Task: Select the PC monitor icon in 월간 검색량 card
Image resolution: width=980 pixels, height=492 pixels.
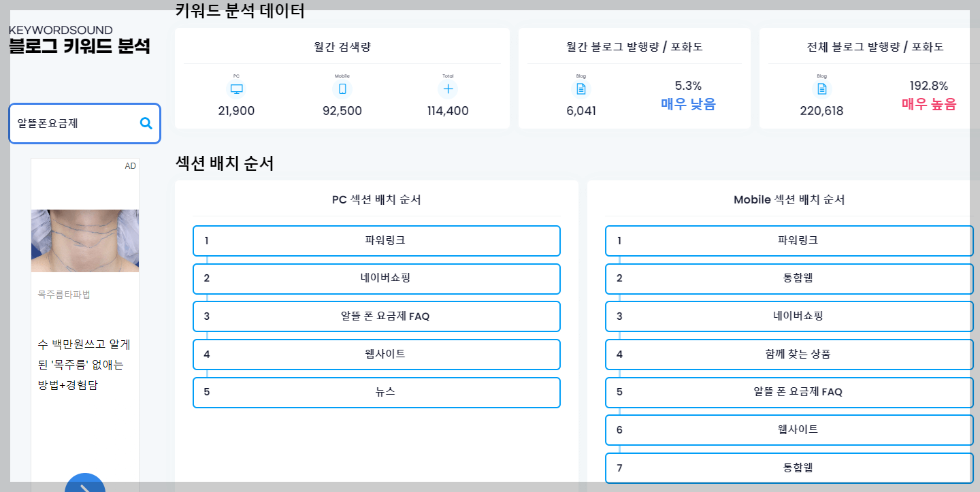Action: coord(236,88)
